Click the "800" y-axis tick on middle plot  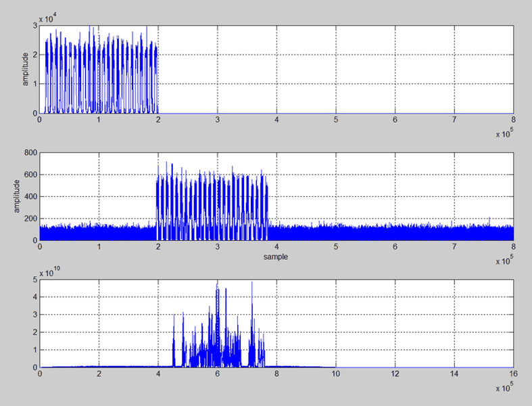30,153
